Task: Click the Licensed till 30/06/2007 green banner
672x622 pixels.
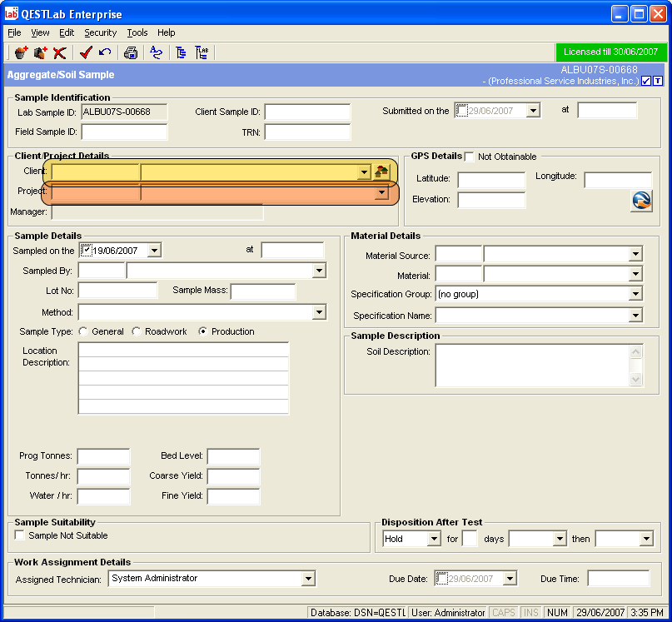Action: (610, 52)
